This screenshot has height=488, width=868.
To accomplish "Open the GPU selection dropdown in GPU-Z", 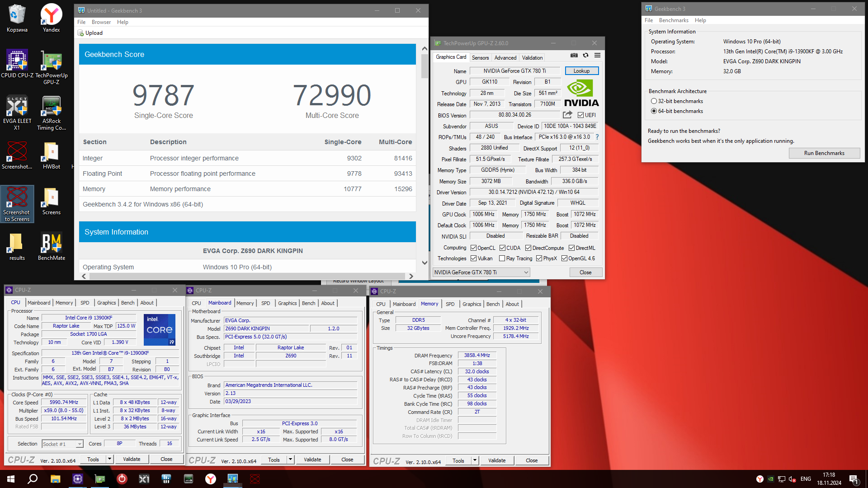I will coord(481,272).
